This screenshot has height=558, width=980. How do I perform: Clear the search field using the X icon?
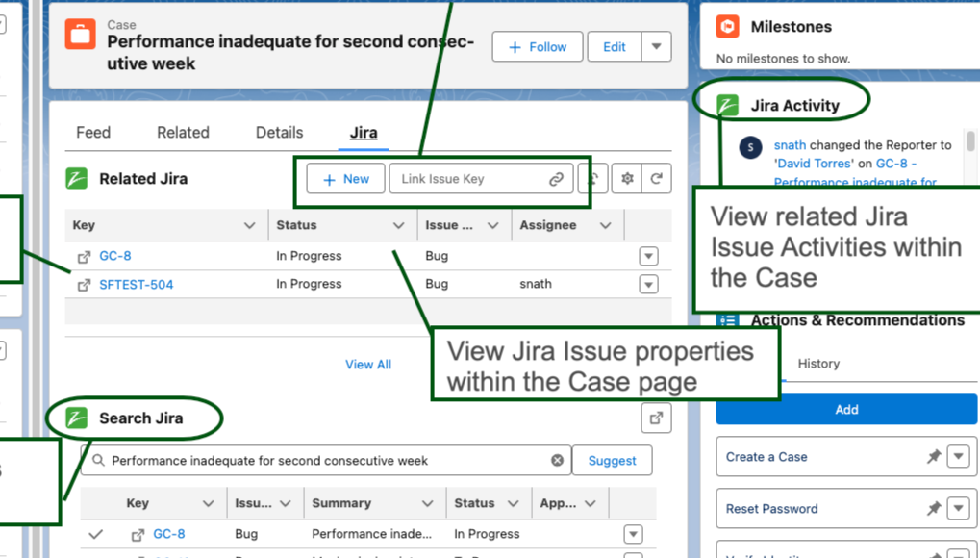(x=558, y=460)
